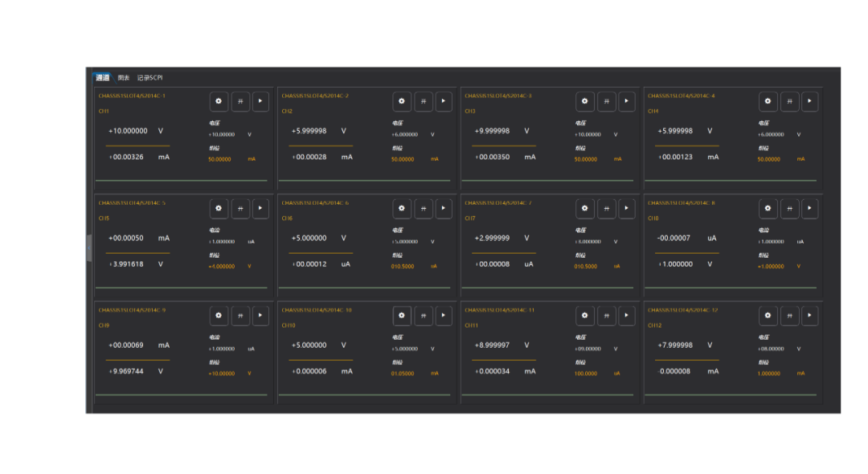Open CH12 channel settings gear
The width and height of the screenshot is (868, 474).
tap(768, 316)
